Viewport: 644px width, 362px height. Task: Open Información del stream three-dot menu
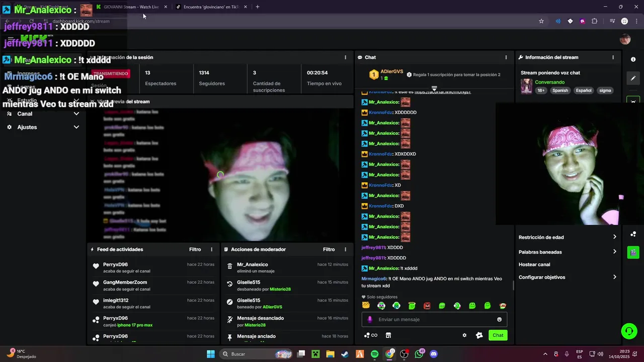click(613, 57)
